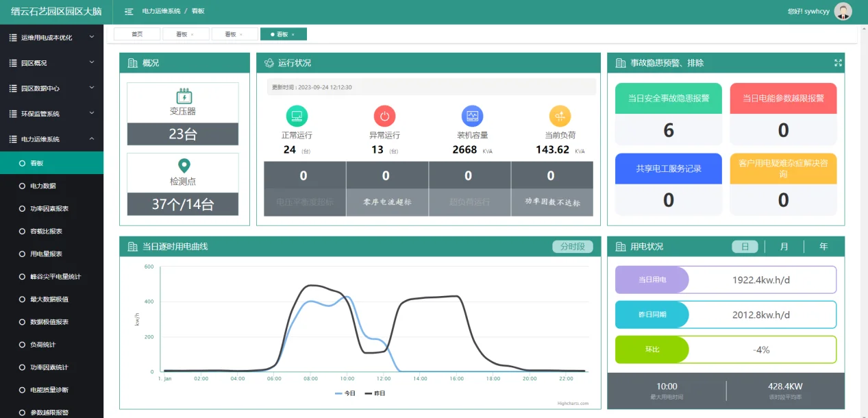This screenshot has width=868, height=418.
Task: Click the blue 装机容量 waveform icon
Action: coord(472,116)
